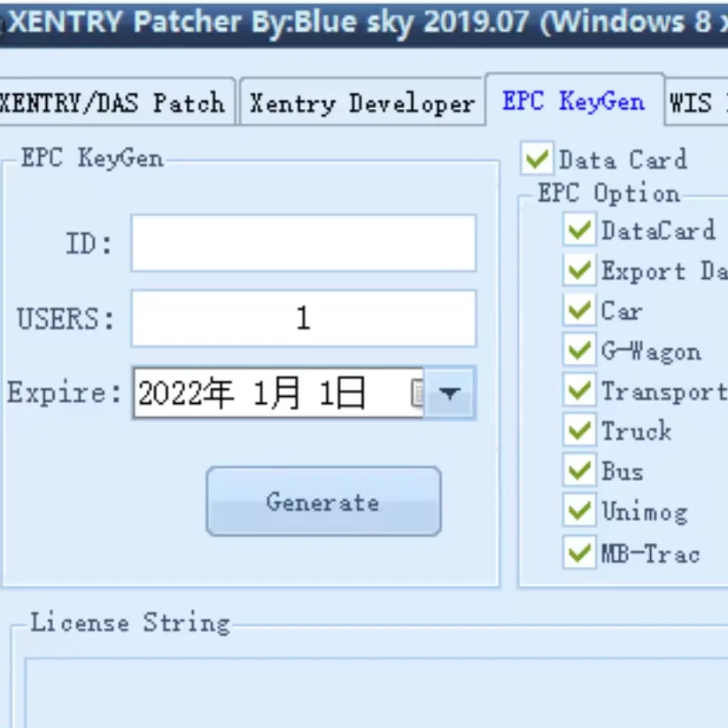
Task: Toggle the Bus option
Action: coord(579,471)
